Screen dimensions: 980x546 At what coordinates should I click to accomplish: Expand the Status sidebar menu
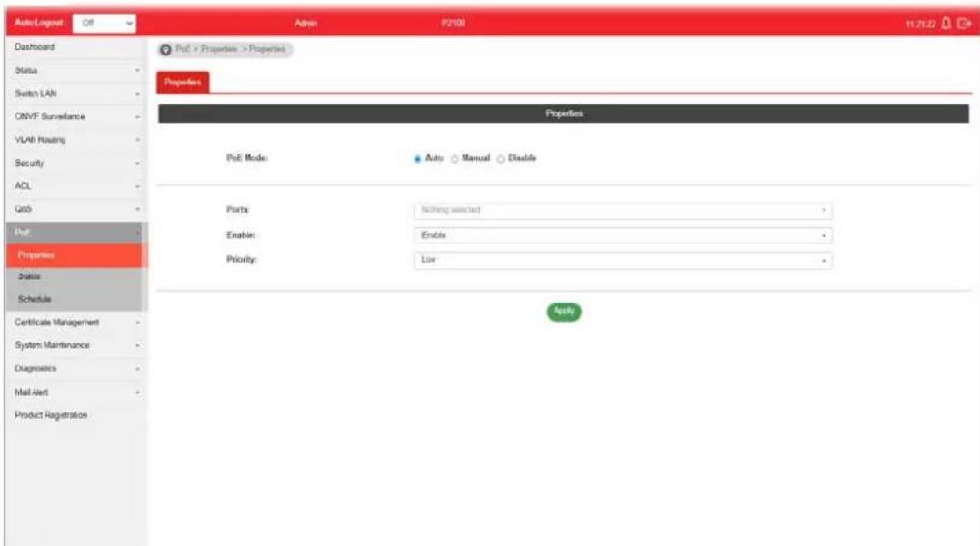[77, 71]
